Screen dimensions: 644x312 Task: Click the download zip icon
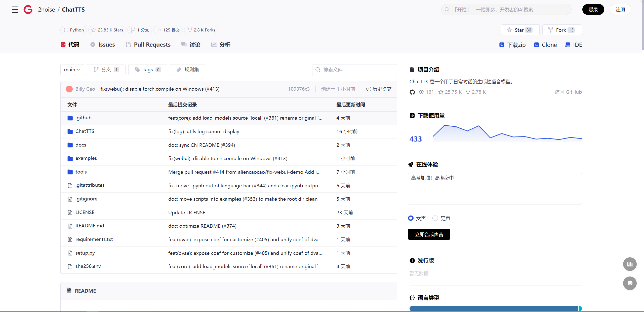[502, 45]
